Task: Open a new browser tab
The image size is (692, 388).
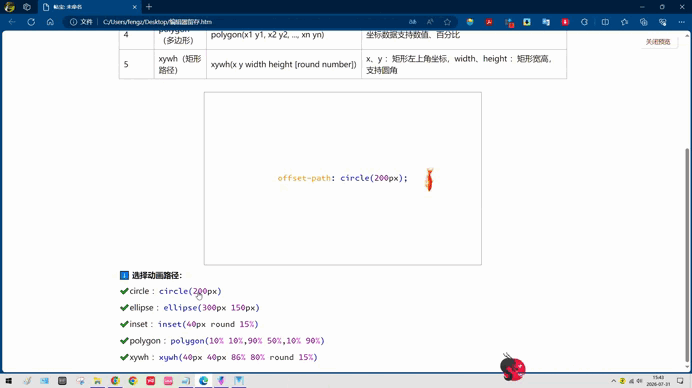Action: pos(149,7)
